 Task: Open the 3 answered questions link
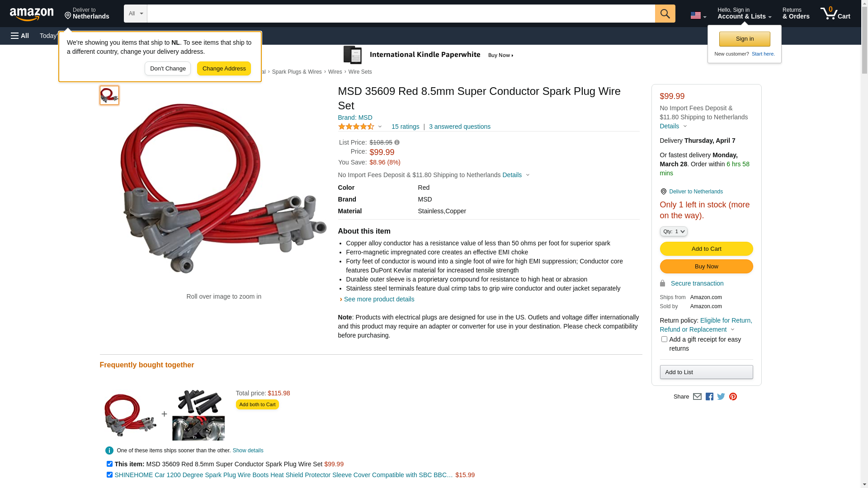(459, 127)
